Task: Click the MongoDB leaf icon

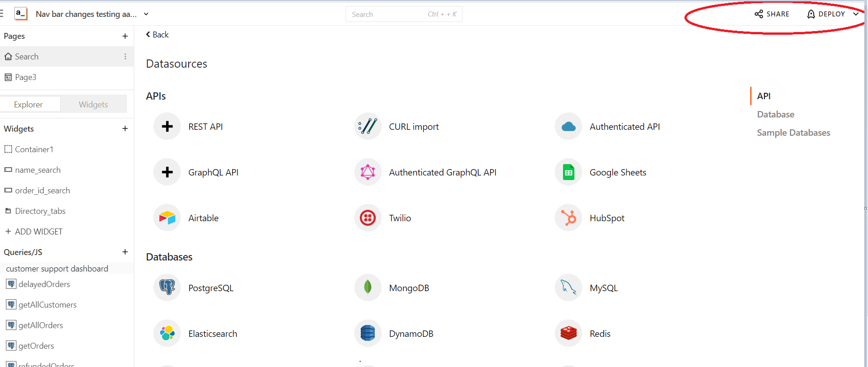Action: 368,288
